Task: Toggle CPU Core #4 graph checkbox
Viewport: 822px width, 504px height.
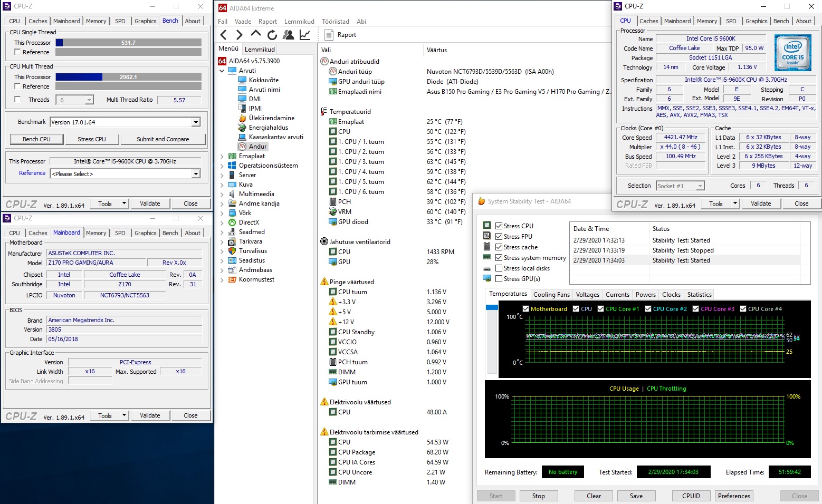Action: coord(743,309)
